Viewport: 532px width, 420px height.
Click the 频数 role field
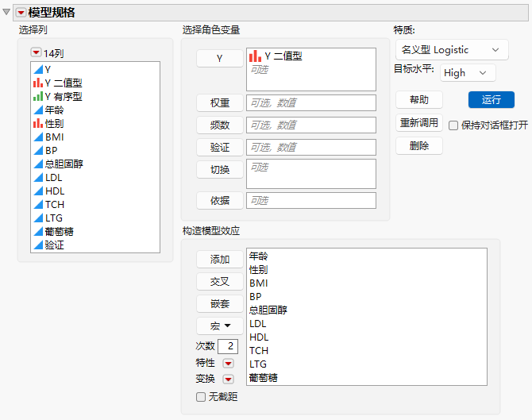(x=311, y=125)
